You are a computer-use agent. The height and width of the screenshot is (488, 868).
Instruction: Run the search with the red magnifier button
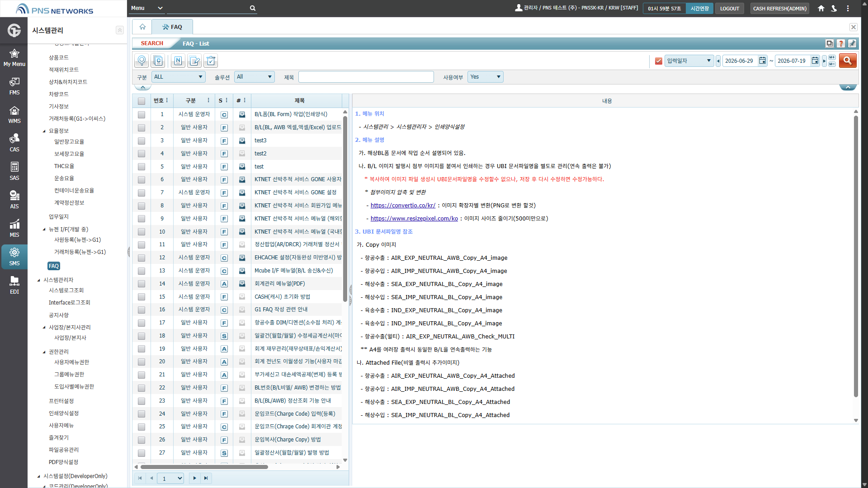coord(848,61)
